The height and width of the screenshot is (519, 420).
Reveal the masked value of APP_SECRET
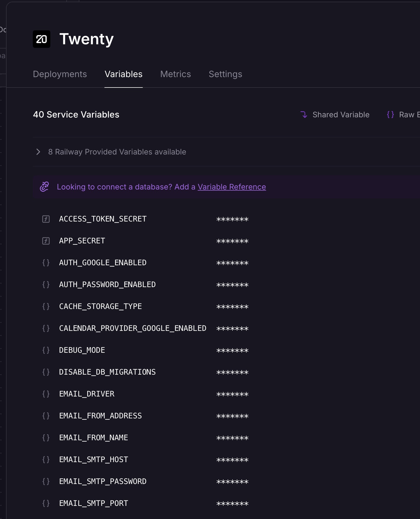pyautogui.click(x=232, y=241)
